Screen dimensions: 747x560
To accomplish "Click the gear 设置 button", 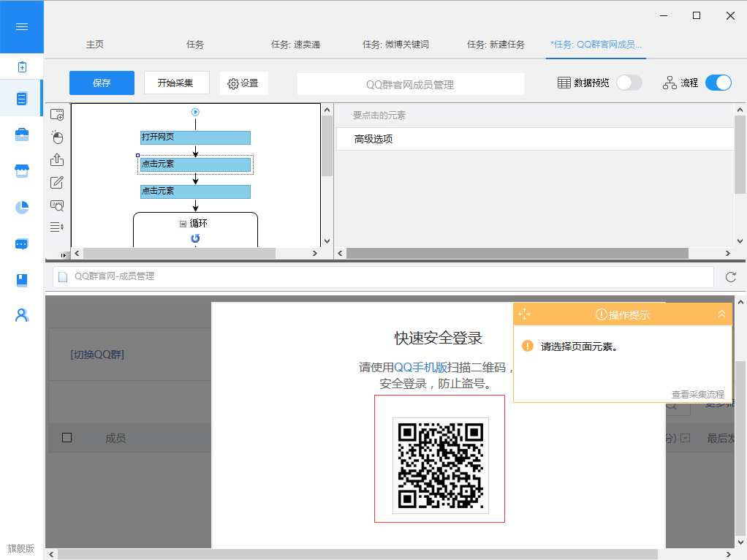I will [243, 83].
